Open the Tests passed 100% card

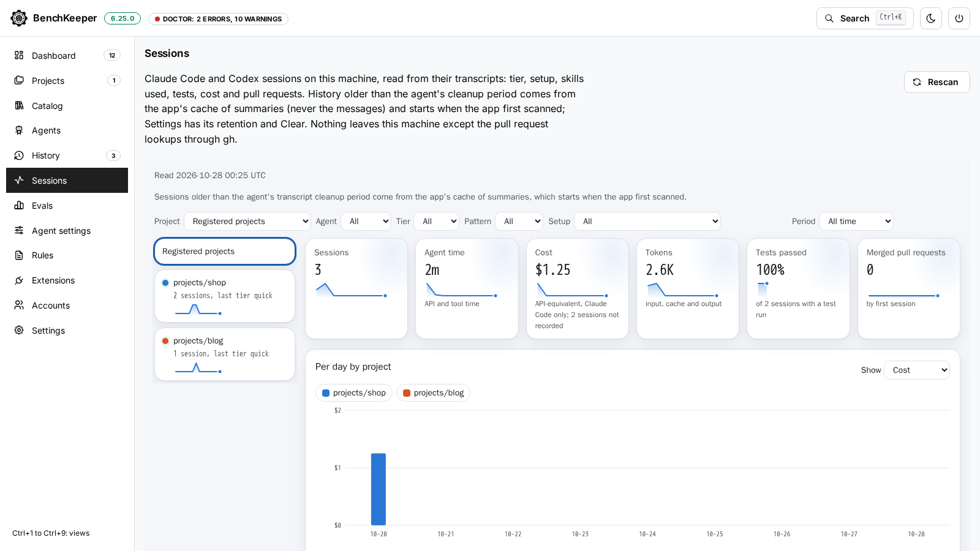click(x=798, y=288)
